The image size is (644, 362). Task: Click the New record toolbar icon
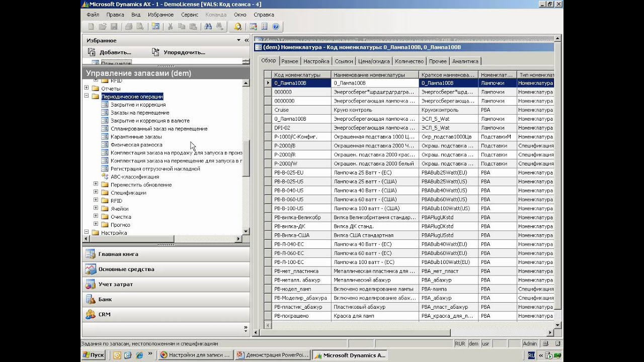[91, 27]
